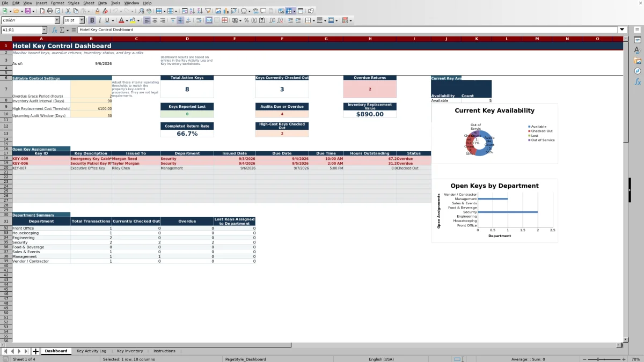Click the Merge and Center Cells icon

pyautogui.click(x=209, y=20)
